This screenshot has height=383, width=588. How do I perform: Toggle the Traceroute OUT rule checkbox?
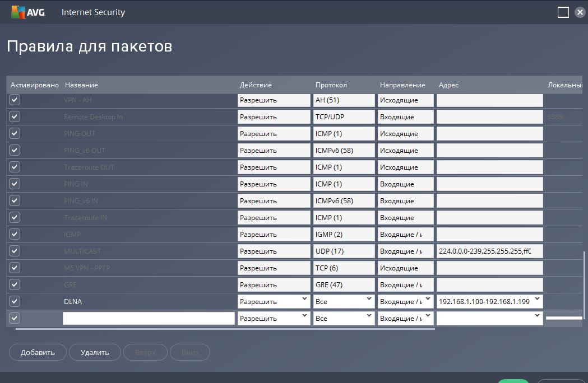[15, 167]
